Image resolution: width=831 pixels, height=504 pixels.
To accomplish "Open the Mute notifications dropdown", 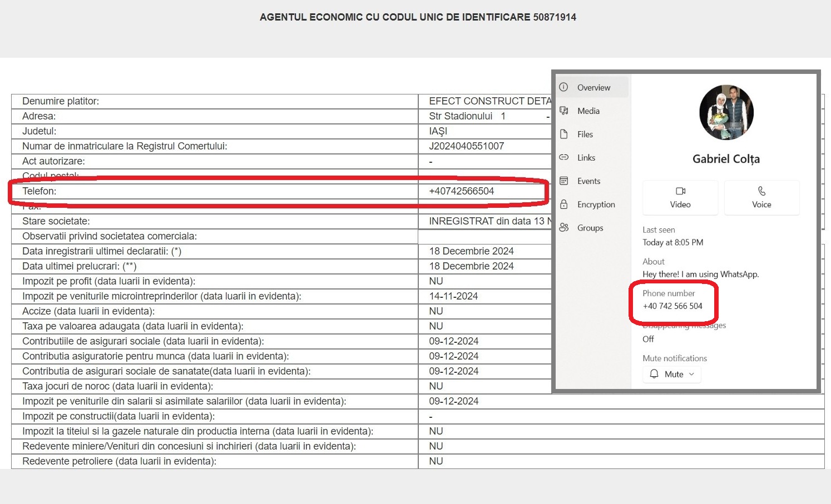I will 672,374.
